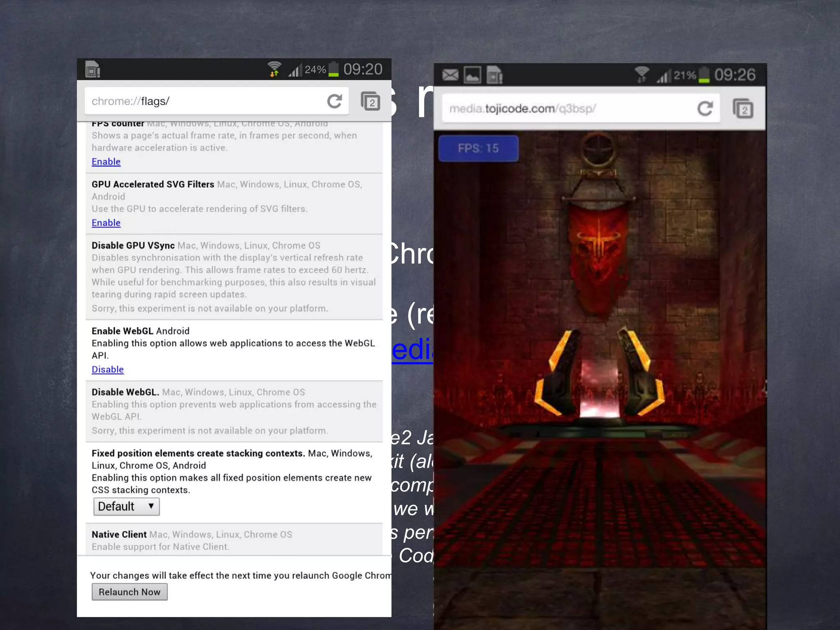Tap signal bars in right phone status bar
840x630 pixels.
pyautogui.click(x=664, y=75)
